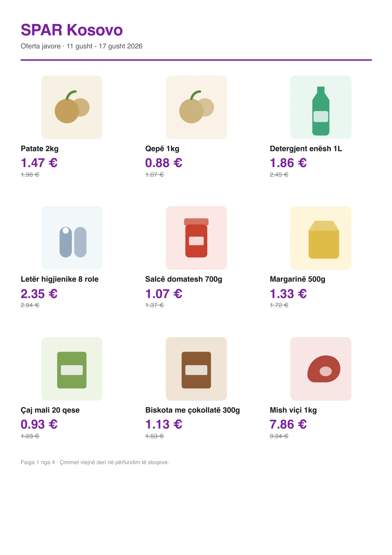
Task: Select the Patate 2kg product title
Action: 39,149
